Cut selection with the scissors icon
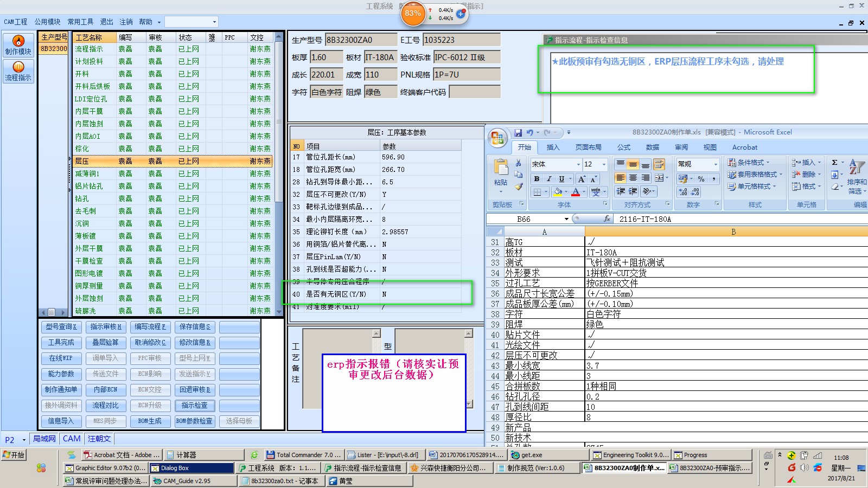 [519, 163]
